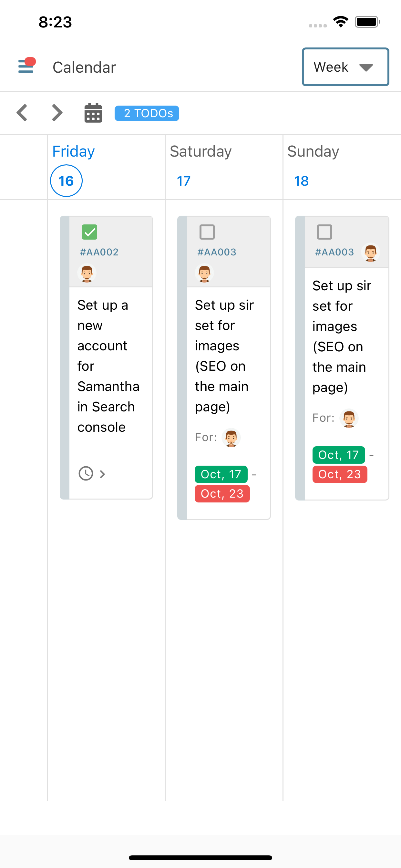Open the 'Set up a new account' task text
Screen dimensions: 401x868
[x=108, y=366]
